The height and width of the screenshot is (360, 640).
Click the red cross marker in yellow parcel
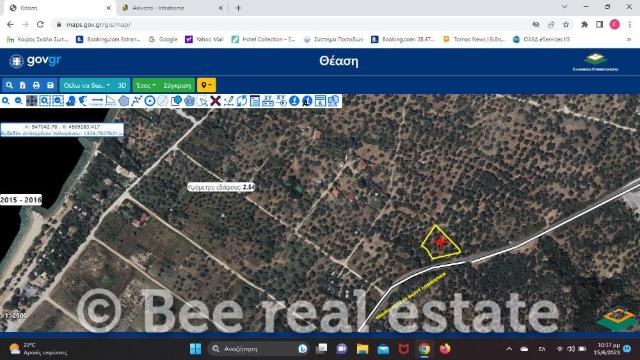pyautogui.click(x=440, y=242)
